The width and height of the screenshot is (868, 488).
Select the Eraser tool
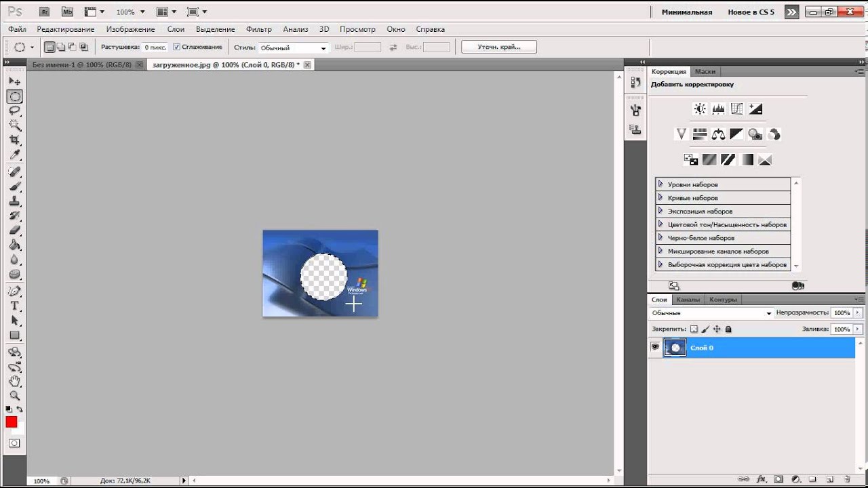click(14, 230)
